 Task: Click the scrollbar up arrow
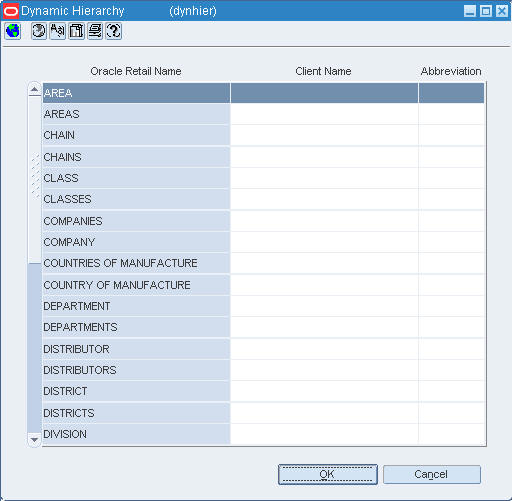(34, 89)
